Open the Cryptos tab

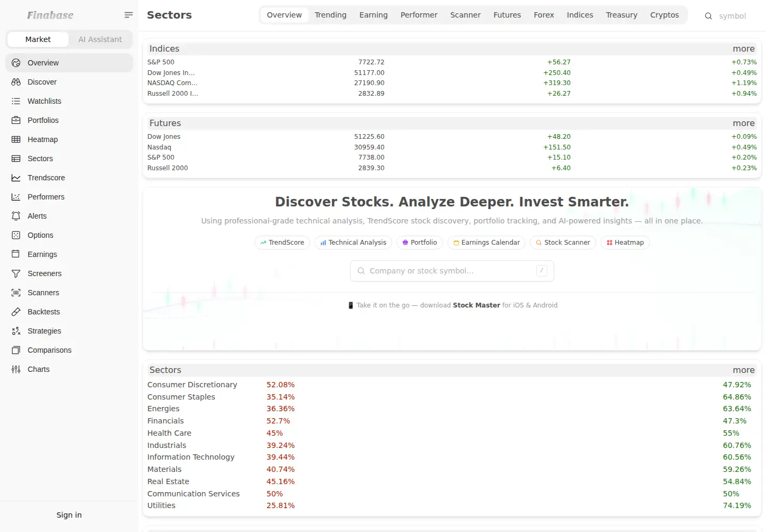[664, 15]
